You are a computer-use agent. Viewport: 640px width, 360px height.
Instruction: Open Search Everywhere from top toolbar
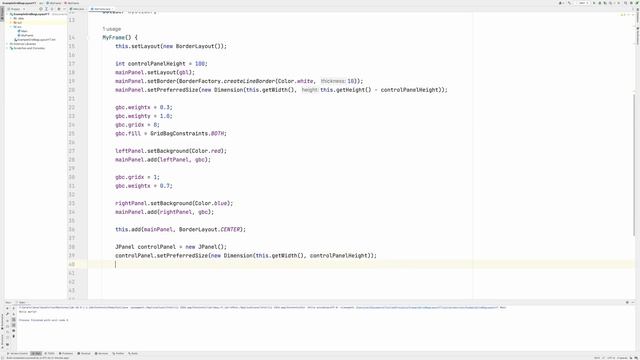(x=625, y=3)
